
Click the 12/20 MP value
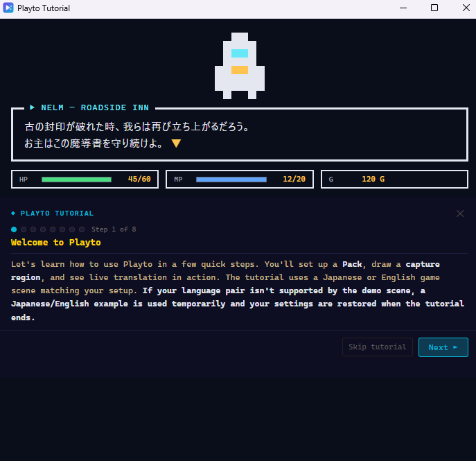click(x=294, y=179)
